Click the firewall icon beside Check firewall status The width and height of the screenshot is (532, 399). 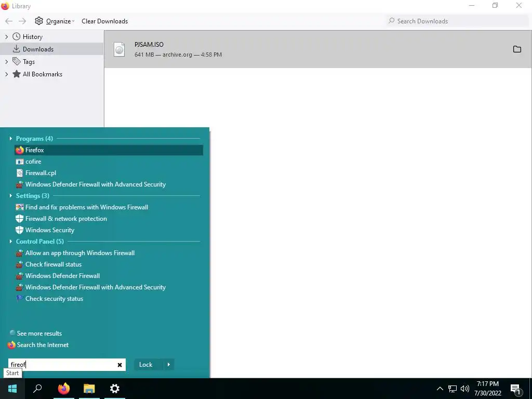[x=20, y=264]
